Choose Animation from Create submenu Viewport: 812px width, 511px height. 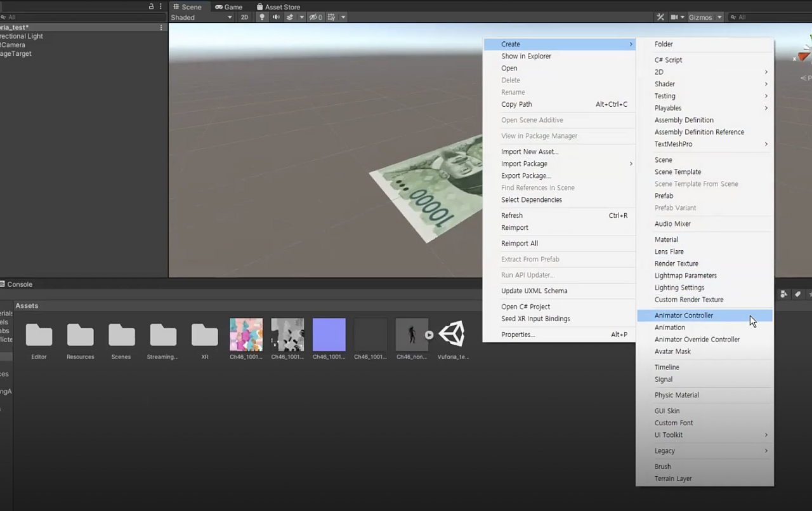pos(705,328)
